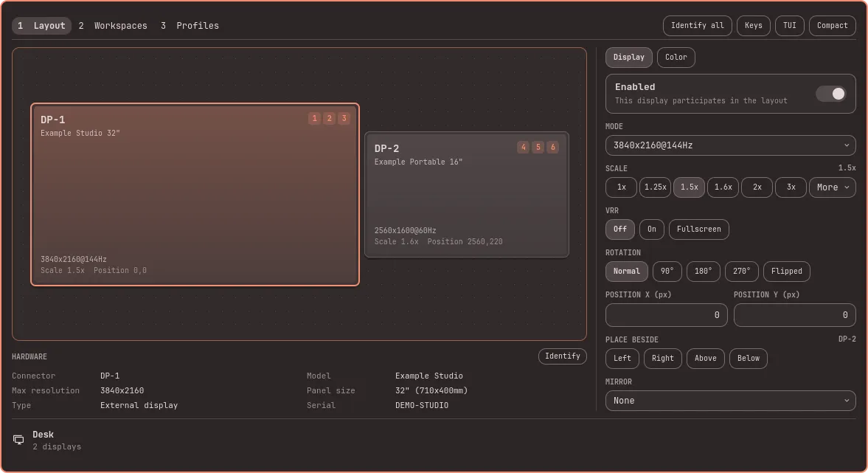This screenshot has width=868, height=473.
Task: Select workspace badge 2 on DP-1
Action: (330, 119)
